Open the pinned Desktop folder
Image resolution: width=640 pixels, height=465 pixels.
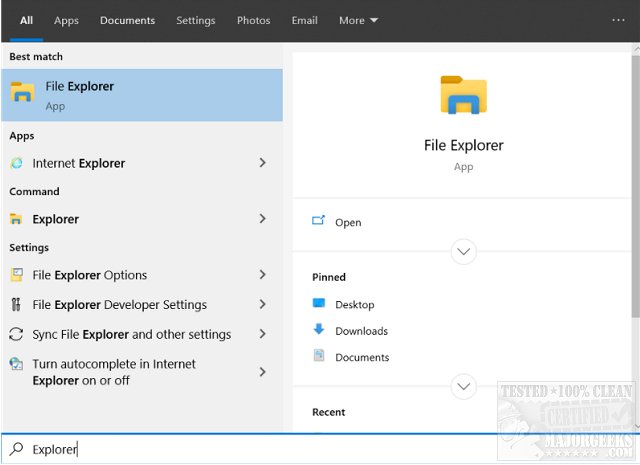354,304
